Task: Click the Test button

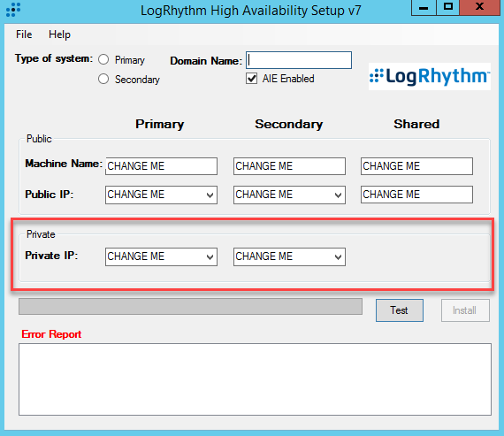Action: [x=400, y=310]
